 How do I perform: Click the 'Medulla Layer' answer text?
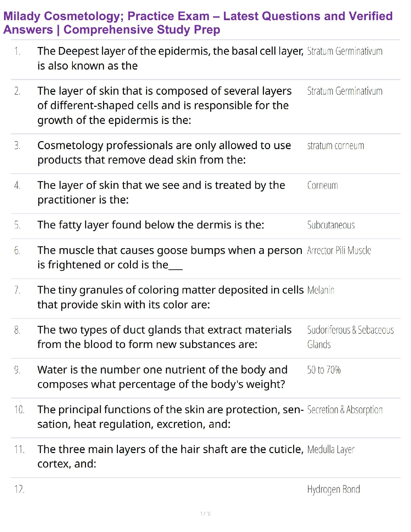[331, 450]
